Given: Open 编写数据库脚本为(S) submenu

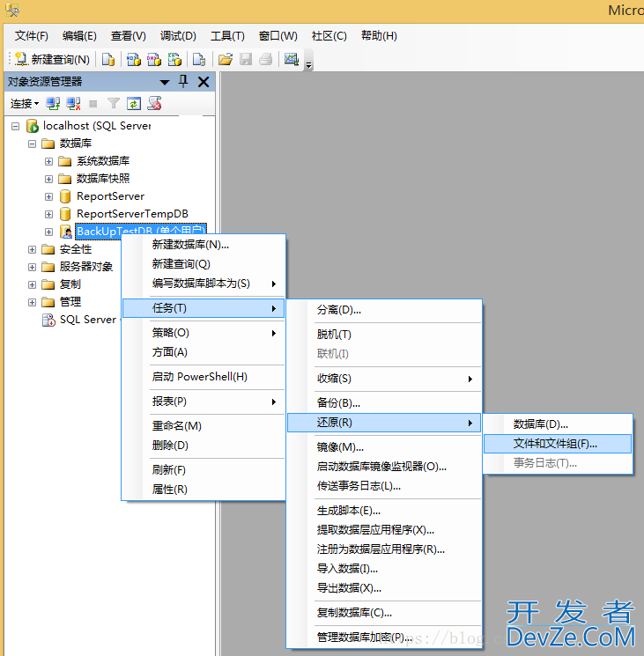Looking at the screenshot, I should coord(203,284).
